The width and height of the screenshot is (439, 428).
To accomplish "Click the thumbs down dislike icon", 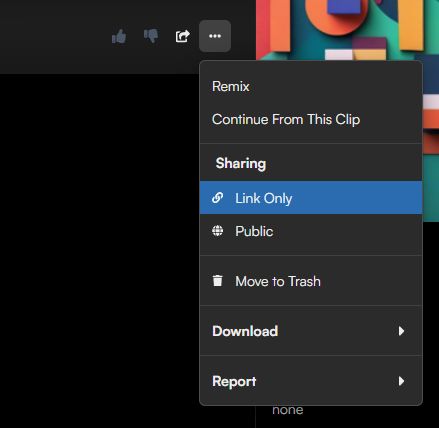I will [x=151, y=36].
